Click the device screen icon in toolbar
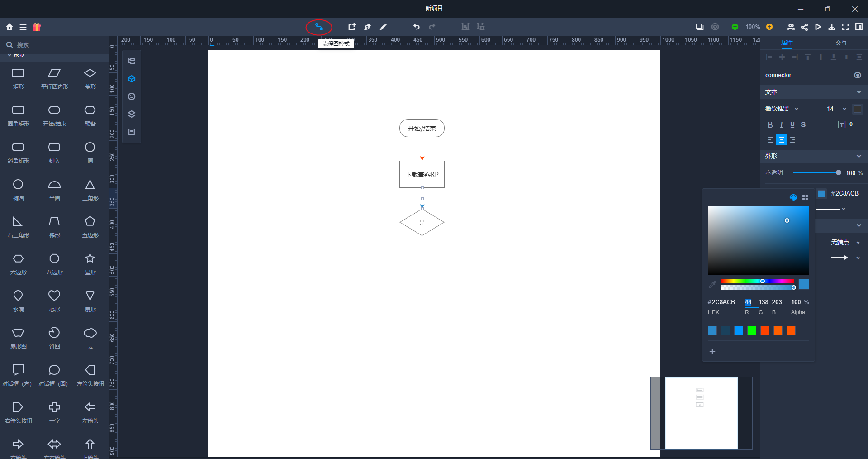Image resolution: width=868 pixels, height=459 pixels. coord(699,27)
